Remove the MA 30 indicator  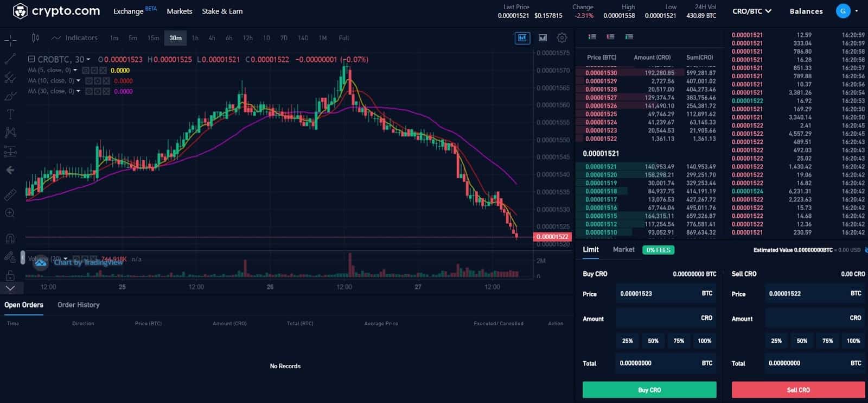[107, 91]
